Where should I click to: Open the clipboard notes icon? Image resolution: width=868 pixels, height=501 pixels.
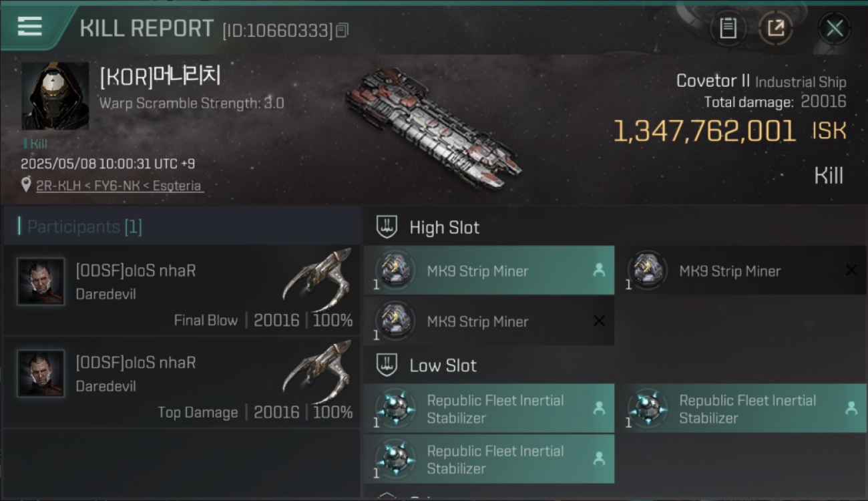728,28
